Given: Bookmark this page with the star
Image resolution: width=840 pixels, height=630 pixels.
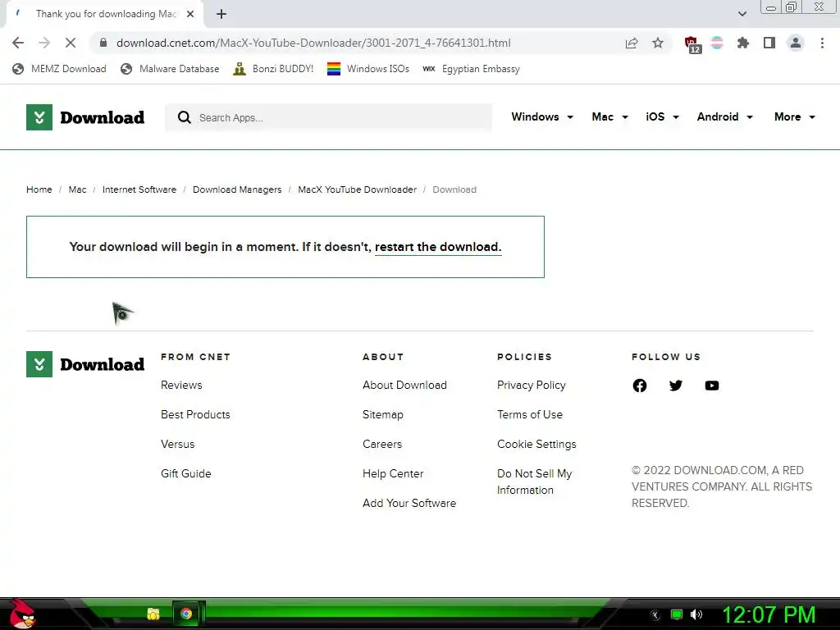Looking at the screenshot, I should 658,43.
